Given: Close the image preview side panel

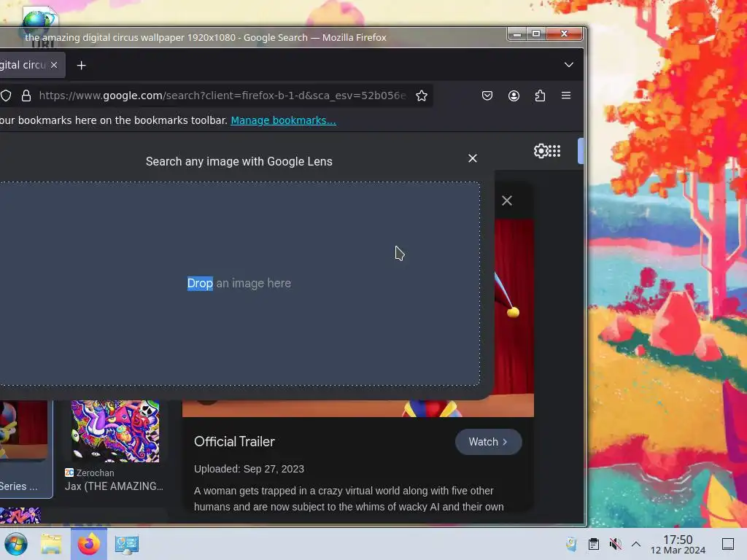Looking at the screenshot, I should coord(507,201).
